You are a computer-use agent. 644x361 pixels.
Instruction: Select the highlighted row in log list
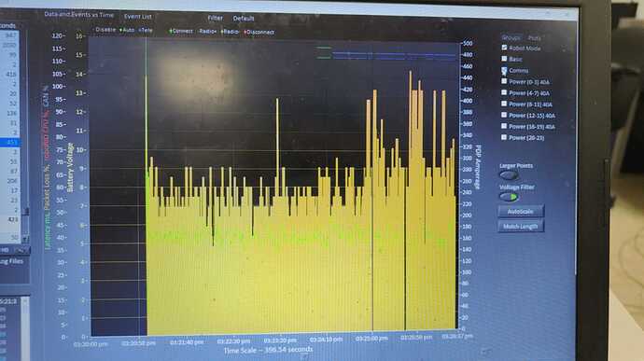click(10, 142)
